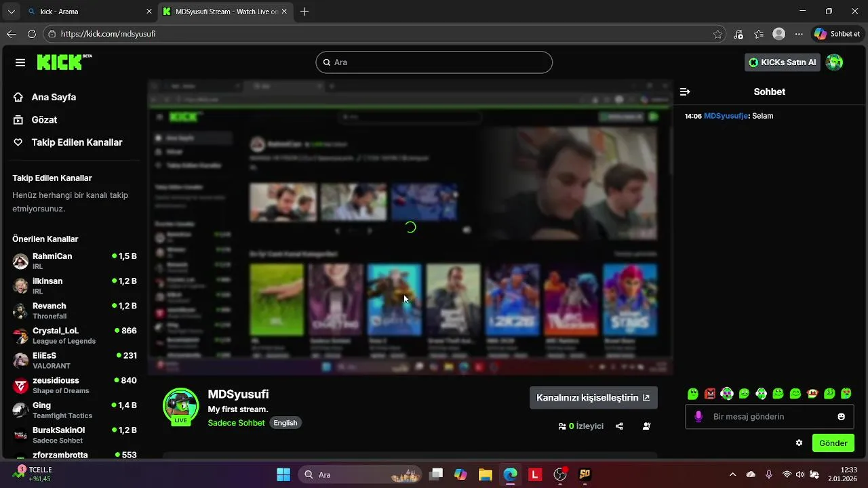This screenshot has width=868, height=488.
Task: Open Revanch Thronefall channel
Action: pos(75,310)
